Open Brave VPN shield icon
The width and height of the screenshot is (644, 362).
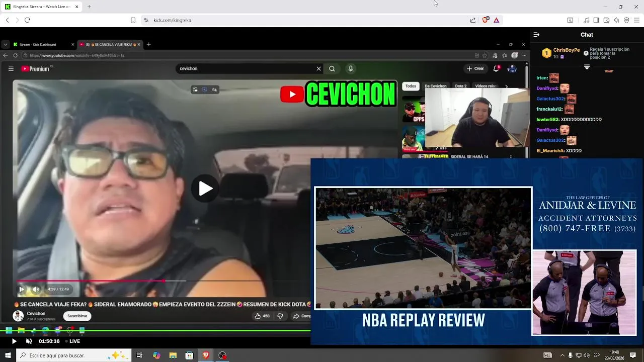click(626, 20)
